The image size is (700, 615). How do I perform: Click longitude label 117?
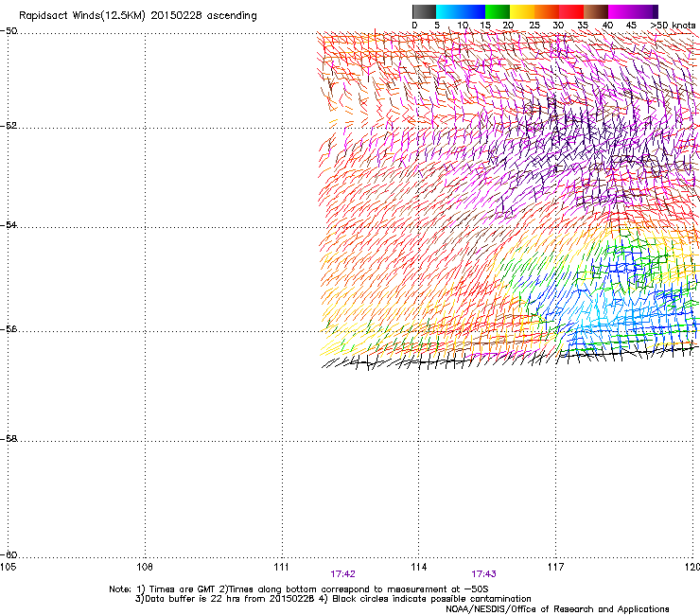(x=556, y=567)
